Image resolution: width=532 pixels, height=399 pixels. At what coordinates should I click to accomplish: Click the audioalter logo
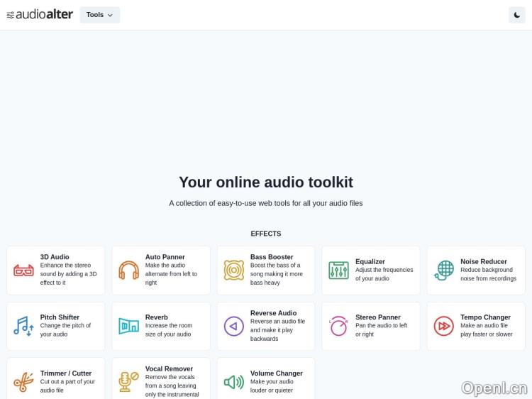pos(40,15)
